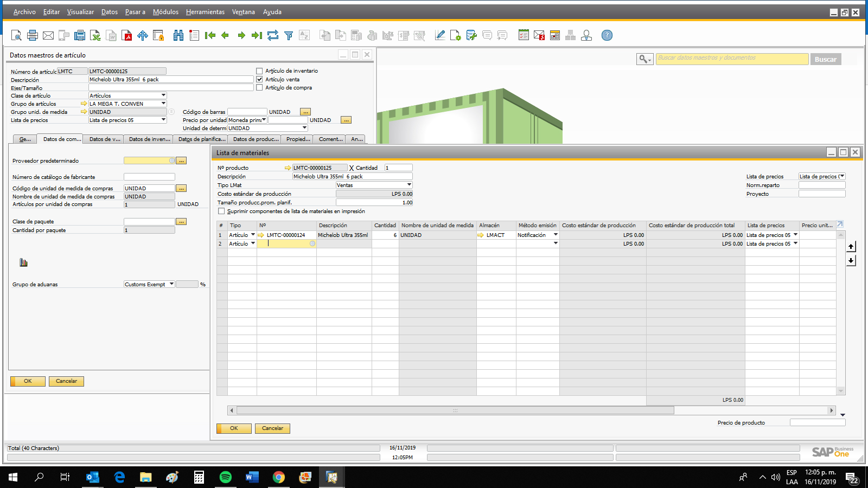Go to next record green arrow
868x488 pixels.
[241, 35]
